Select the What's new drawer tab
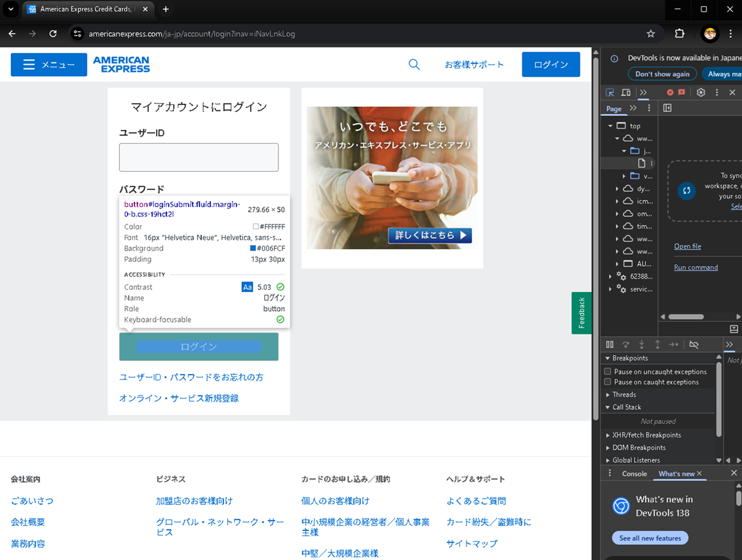Image resolution: width=742 pixels, height=560 pixels. coord(676,474)
